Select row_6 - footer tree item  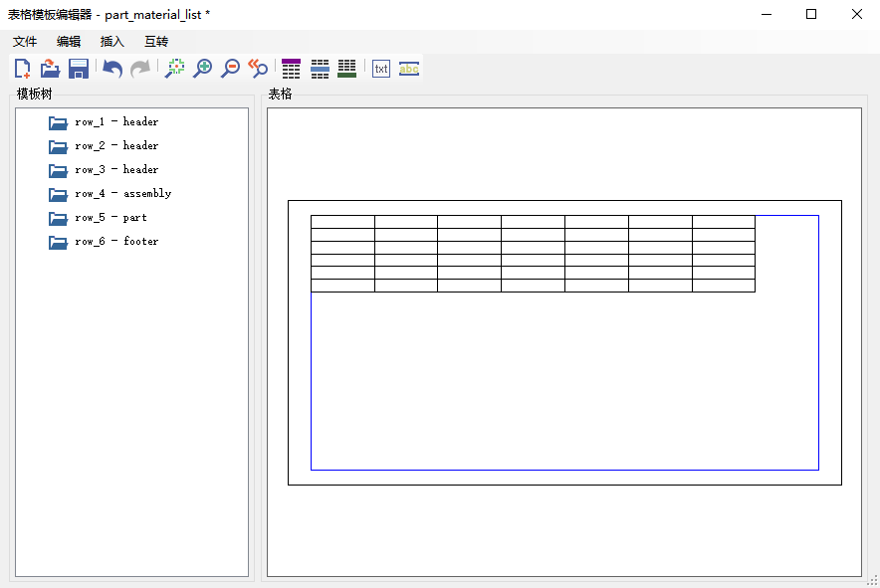click(x=116, y=241)
